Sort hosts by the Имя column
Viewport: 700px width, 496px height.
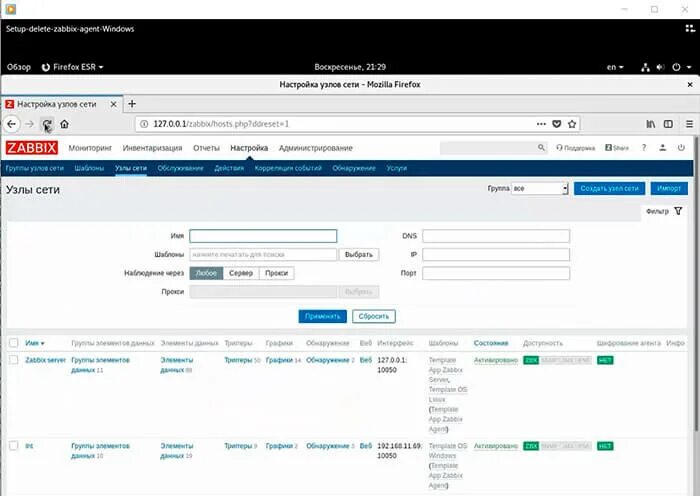[34, 343]
